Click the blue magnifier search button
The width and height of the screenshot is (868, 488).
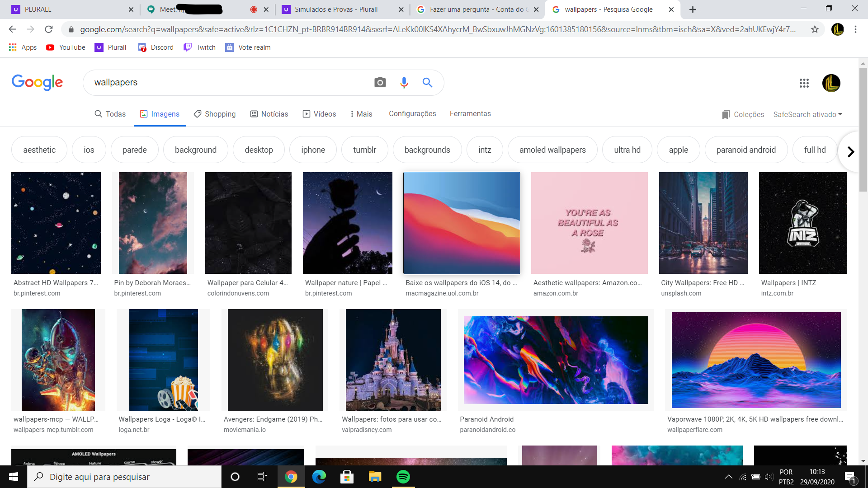(427, 82)
